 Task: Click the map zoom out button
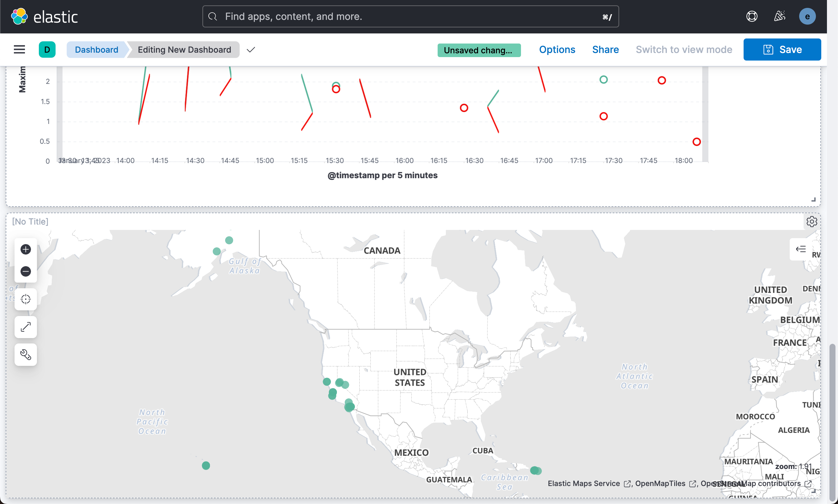[26, 271]
